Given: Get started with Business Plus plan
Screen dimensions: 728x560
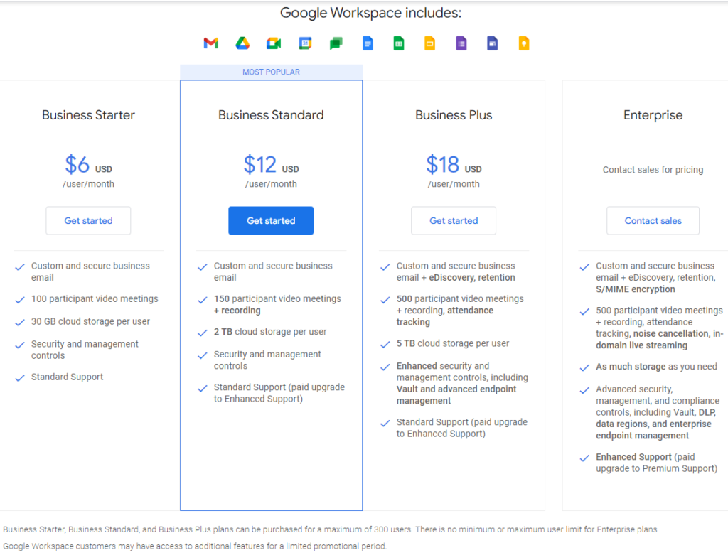Looking at the screenshot, I should 454,220.
